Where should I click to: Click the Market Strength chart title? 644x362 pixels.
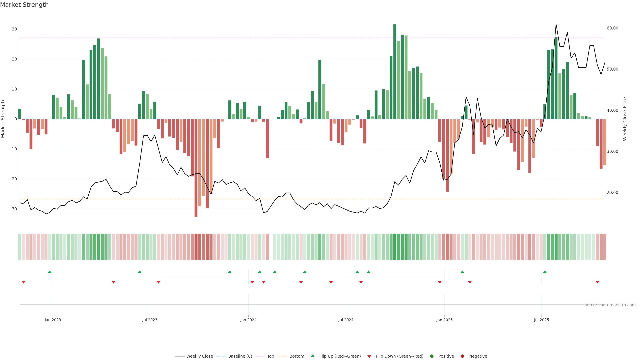pyautogui.click(x=24, y=5)
